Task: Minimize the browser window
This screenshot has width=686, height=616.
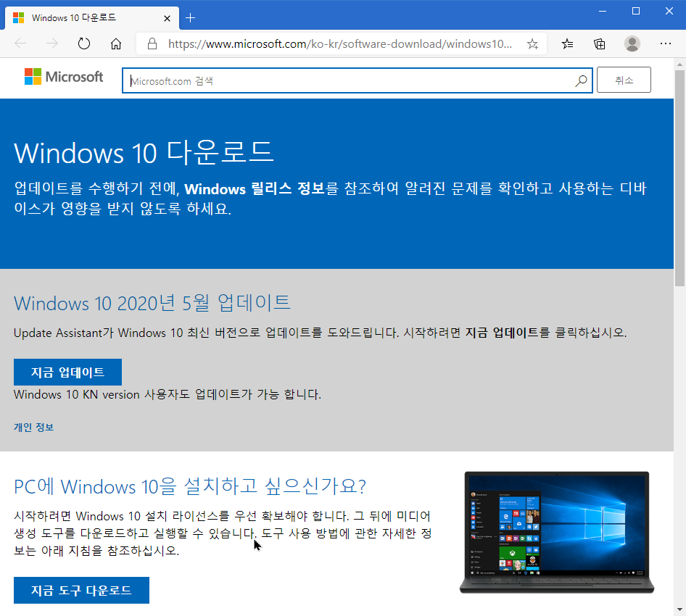Action: 603,12
